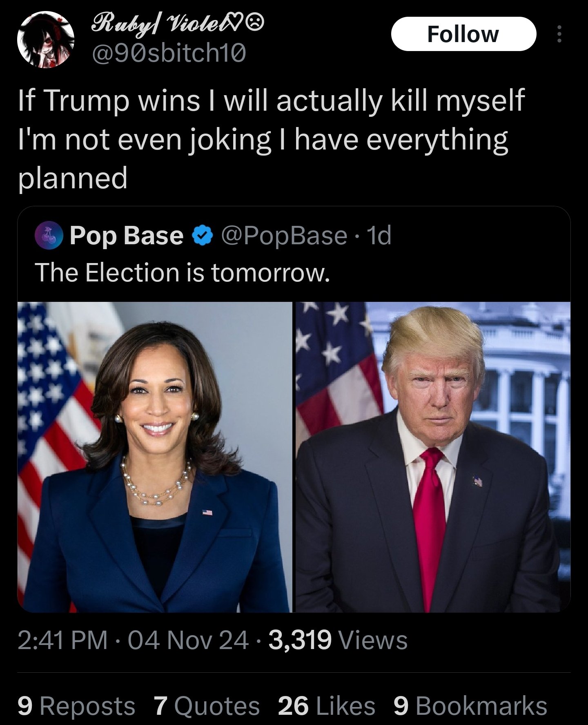The height and width of the screenshot is (725, 588).
Task: Open the @90sbitch10 handle link
Action: click(x=169, y=53)
